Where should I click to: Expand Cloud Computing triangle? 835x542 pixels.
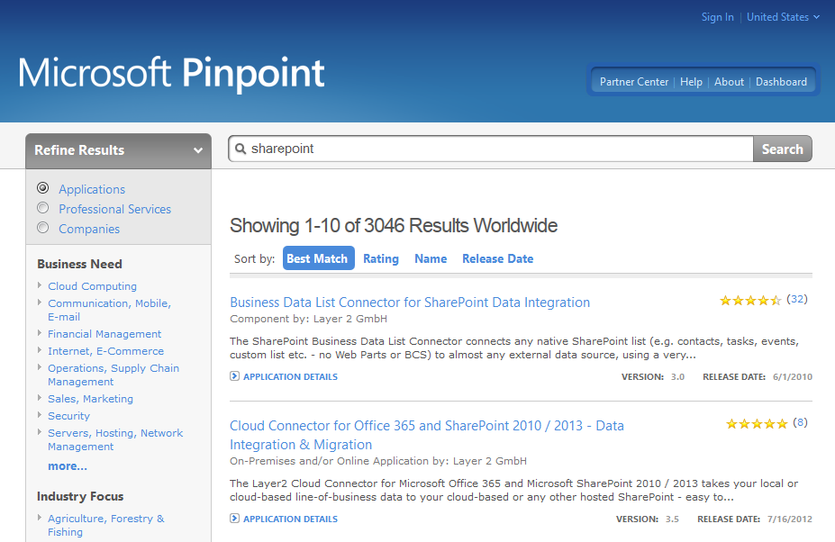39,285
